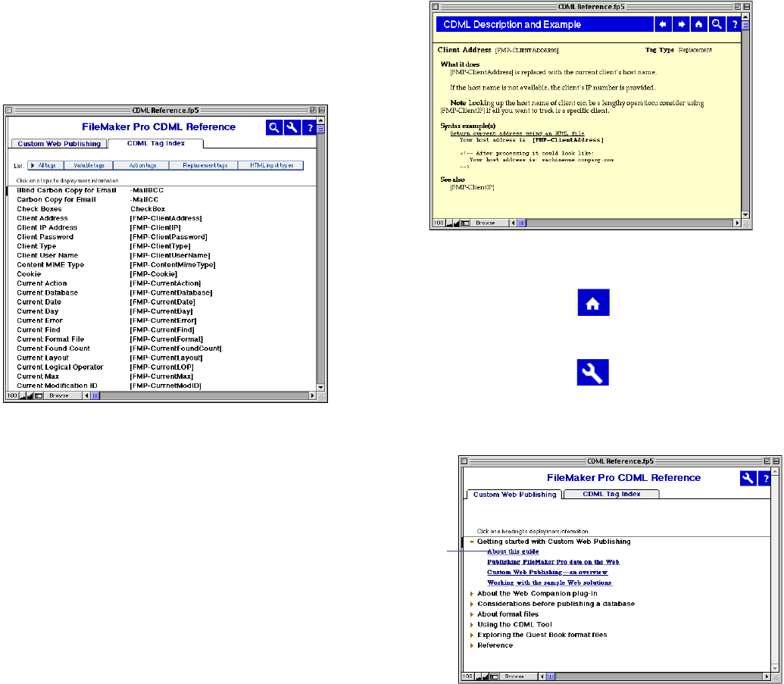Open Custom Web Publishing—an overview link

point(548,572)
